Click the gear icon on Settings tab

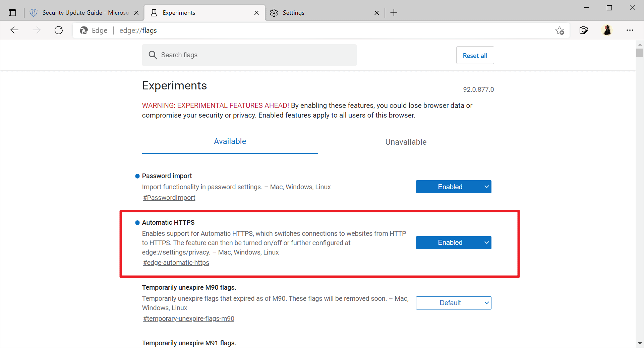[274, 13]
